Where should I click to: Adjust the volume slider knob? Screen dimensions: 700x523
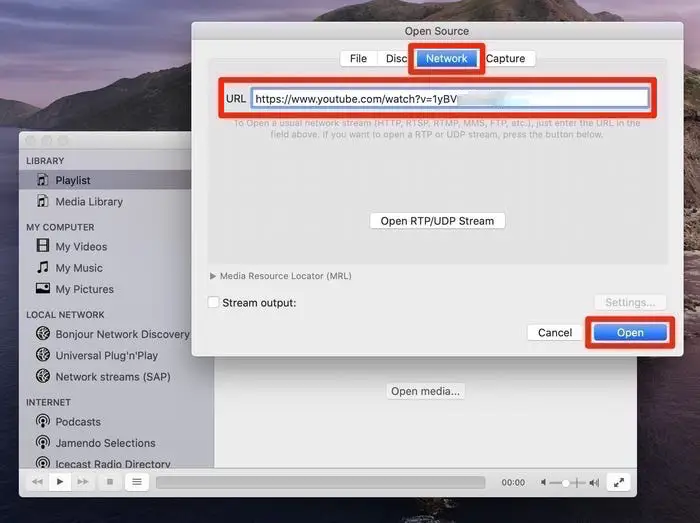[566, 483]
